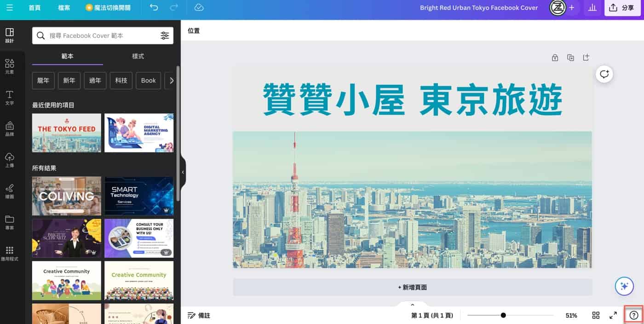Go to 首頁 home
This screenshot has height=324, width=644.
point(34,8)
